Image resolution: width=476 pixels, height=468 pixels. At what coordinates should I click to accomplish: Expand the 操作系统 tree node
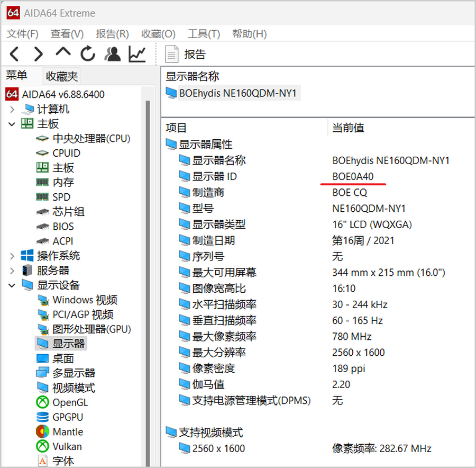(x=12, y=256)
